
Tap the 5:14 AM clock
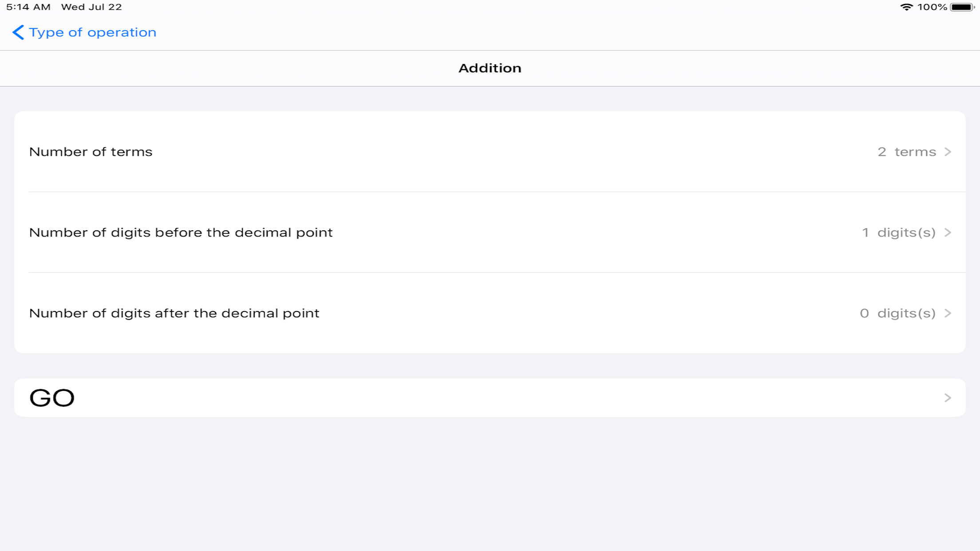click(x=28, y=7)
